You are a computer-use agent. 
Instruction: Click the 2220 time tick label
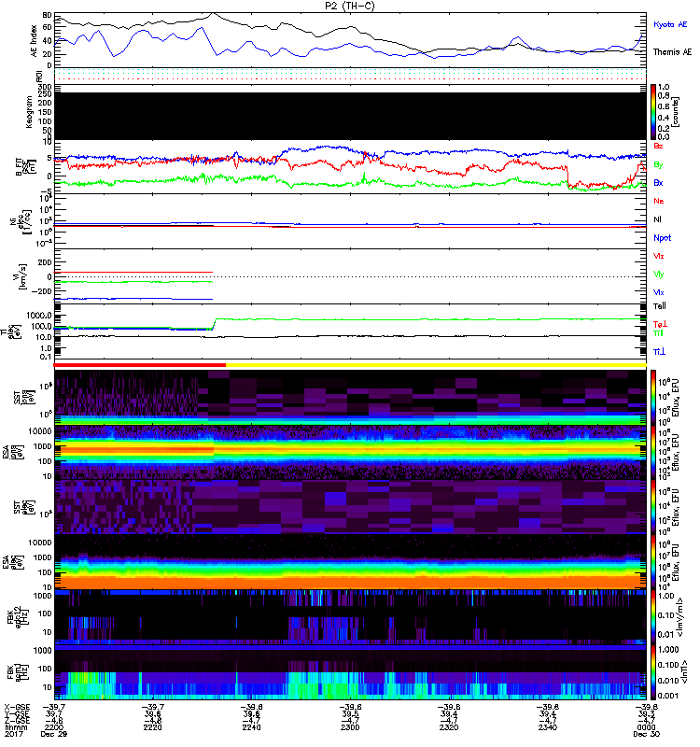coord(152,727)
